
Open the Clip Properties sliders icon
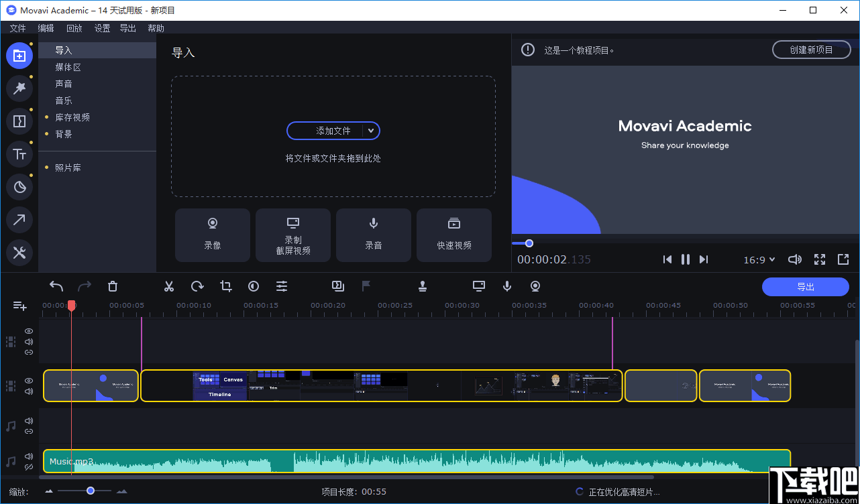(x=282, y=286)
